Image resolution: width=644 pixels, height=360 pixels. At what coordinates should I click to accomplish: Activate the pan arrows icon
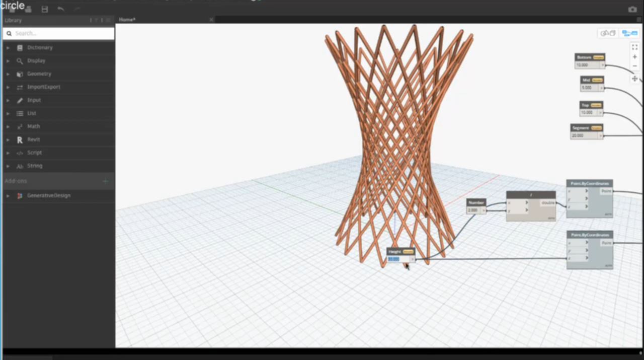[634, 79]
